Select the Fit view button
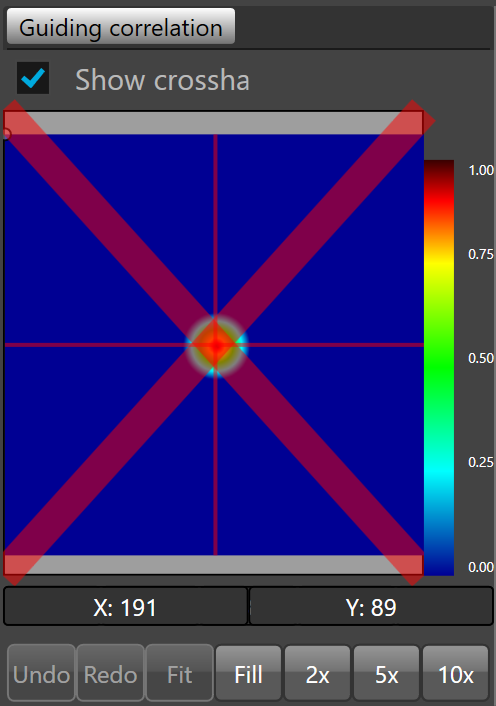The height and width of the screenshot is (706, 496). 180,673
